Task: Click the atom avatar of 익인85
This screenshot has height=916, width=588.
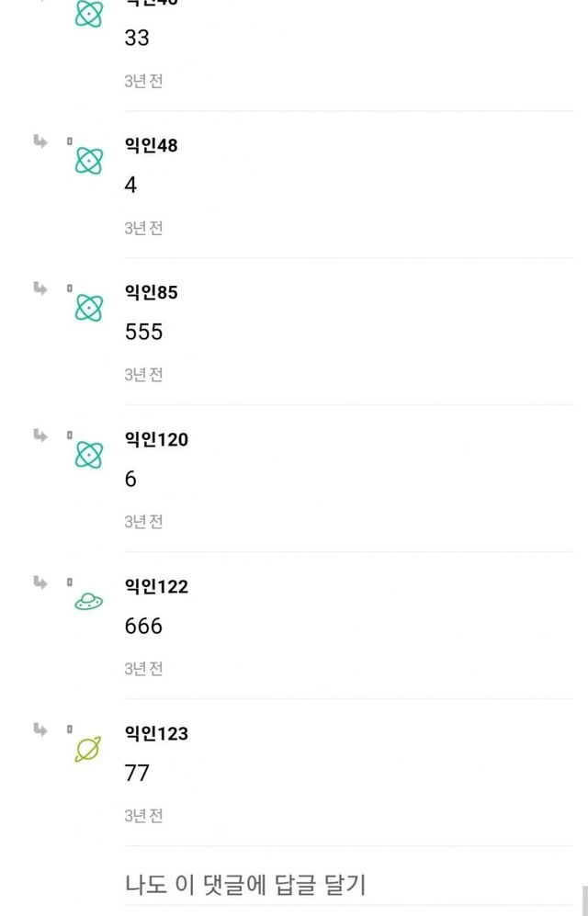Action: pos(89,308)
